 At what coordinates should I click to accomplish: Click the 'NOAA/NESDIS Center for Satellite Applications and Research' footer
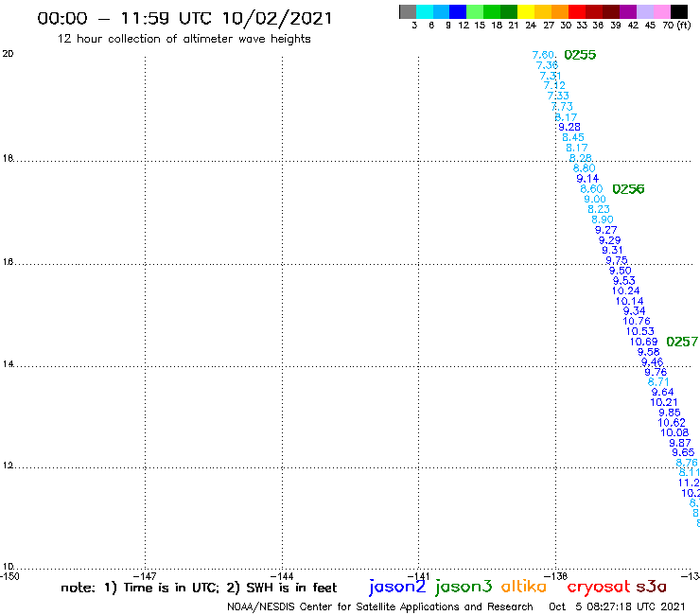pyautogui.click(x=380, y=607)
